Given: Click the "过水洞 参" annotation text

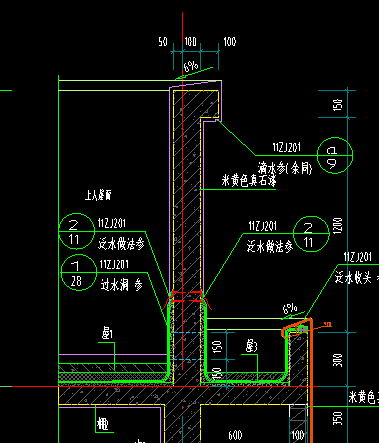Looking at the screenshot, I should [121, 285].
